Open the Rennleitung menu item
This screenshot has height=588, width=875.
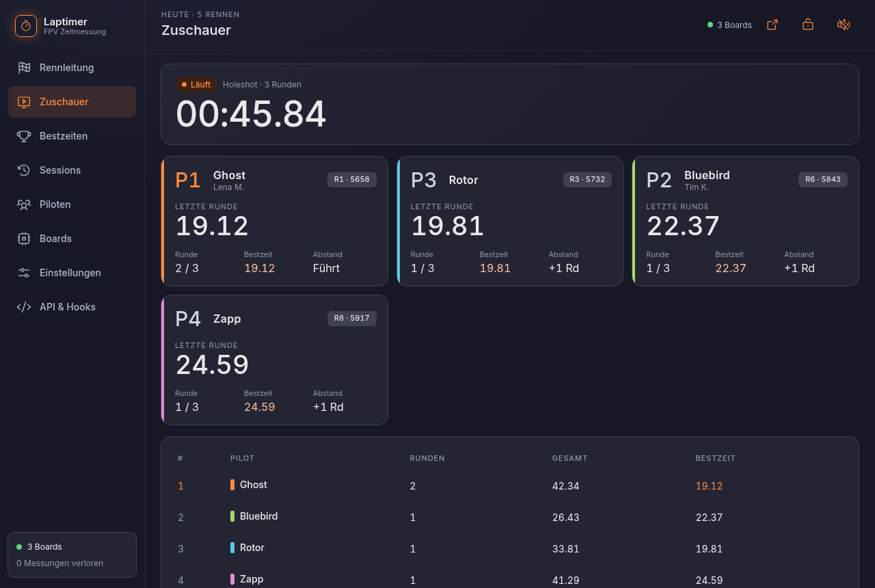coord(72,68)
